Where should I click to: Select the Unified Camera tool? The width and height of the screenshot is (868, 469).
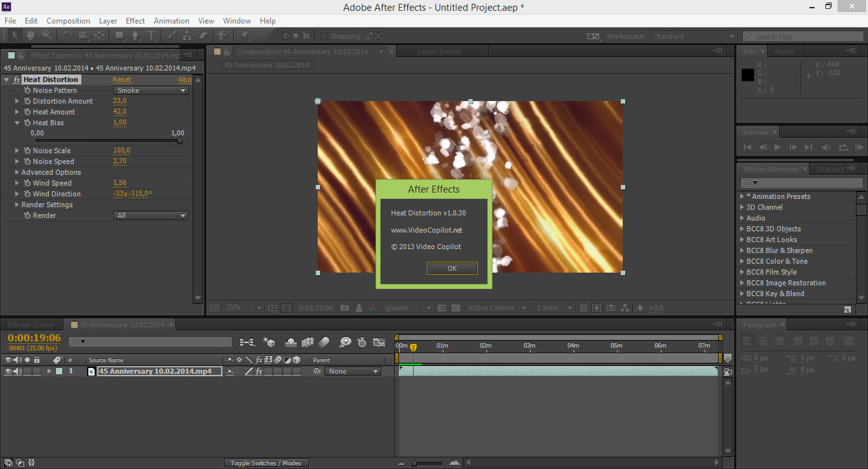[x=83, y=36]
